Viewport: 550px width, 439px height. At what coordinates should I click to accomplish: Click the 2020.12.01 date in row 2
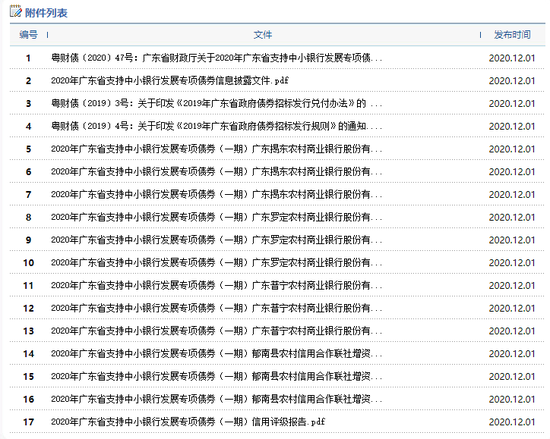coord(512,81)
